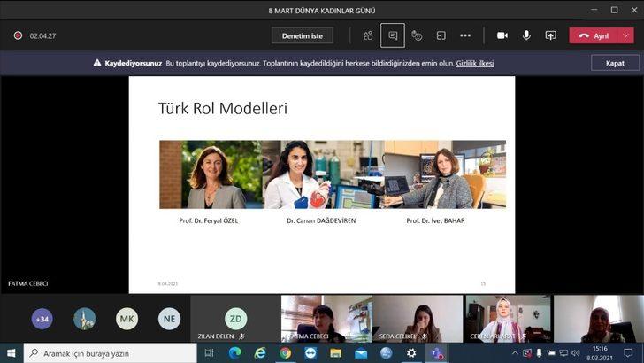Open Task View on taskbar
This screenshot has height=363, width=644.
tap(210, 353)
